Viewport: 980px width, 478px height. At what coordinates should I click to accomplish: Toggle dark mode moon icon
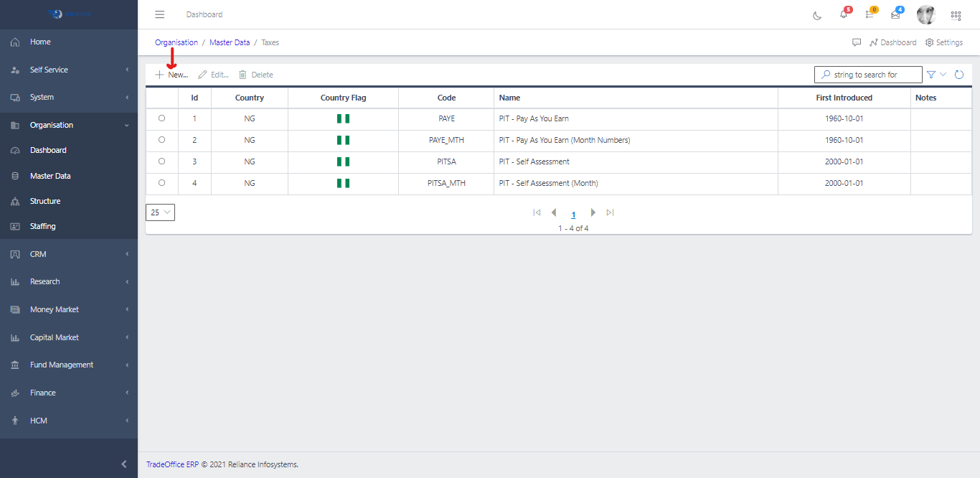(817, 15)
